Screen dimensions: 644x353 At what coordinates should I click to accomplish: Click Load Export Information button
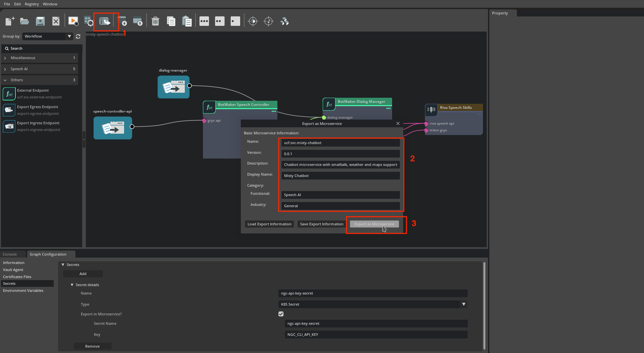pyautogui.click(x=269, y=224)
